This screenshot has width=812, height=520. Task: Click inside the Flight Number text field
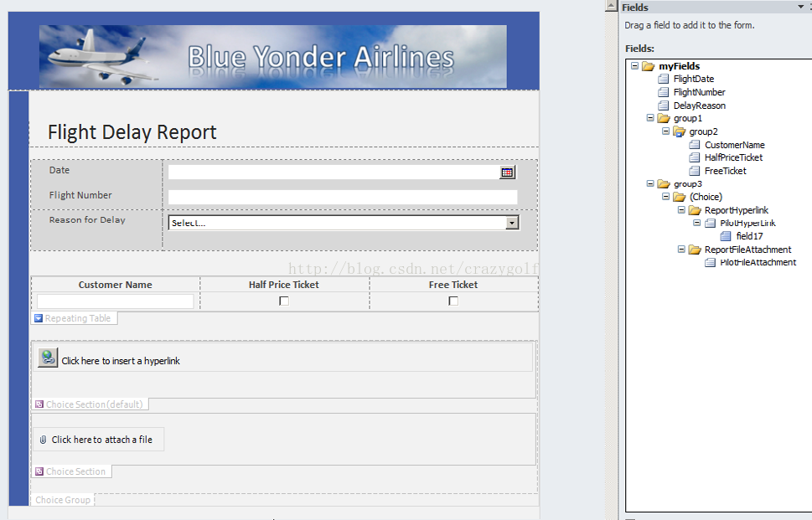tap(343, 197)
